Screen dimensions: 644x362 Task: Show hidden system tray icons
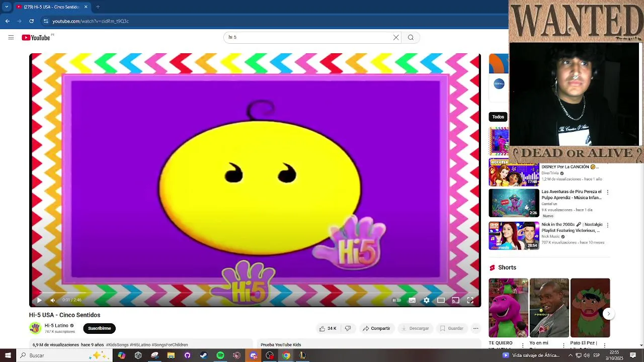tap(571, 355)
